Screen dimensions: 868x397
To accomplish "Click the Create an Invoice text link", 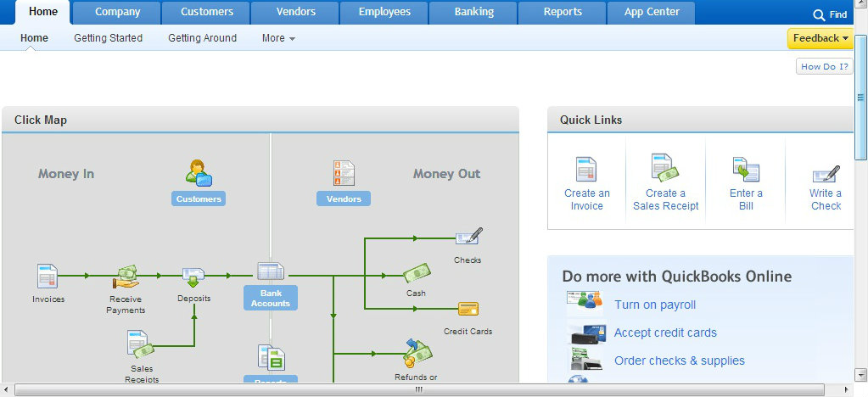I will [587, 199].
